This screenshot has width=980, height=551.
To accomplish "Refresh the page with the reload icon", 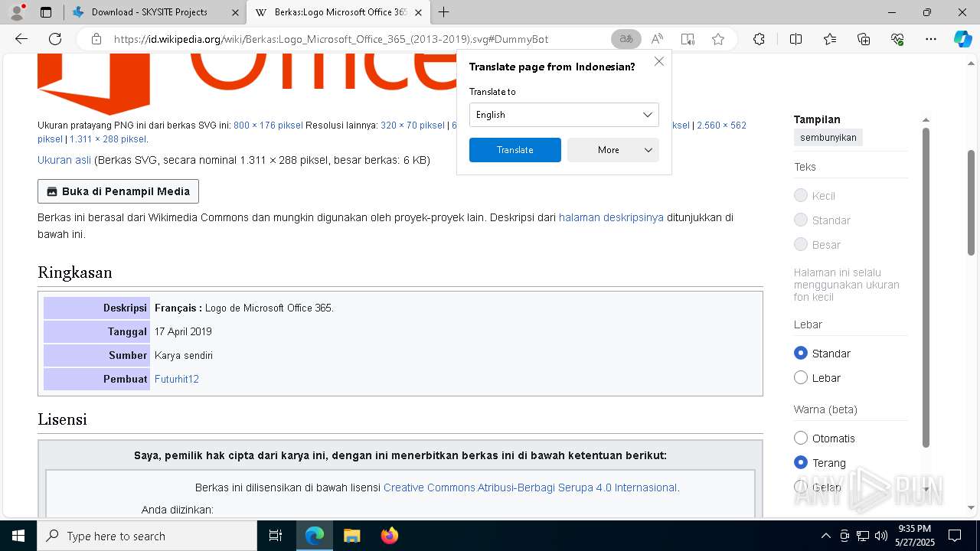I will (x=55, y=39).
